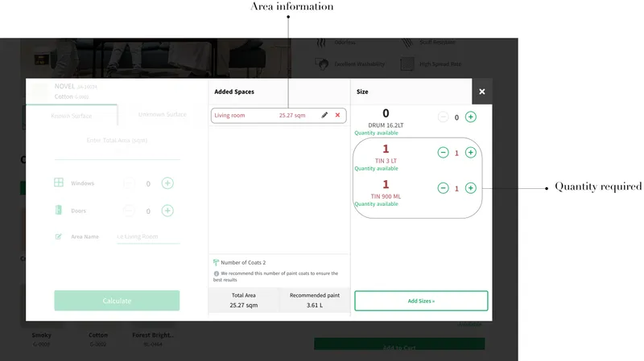Add one more window
Image resolution: width=644 pixels, height=361 pixels.
click(167, 183)
